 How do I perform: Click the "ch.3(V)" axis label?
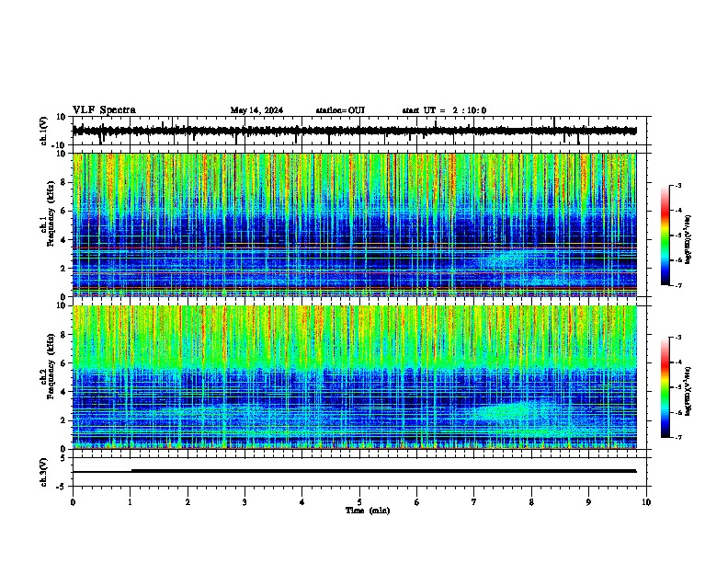44,472
